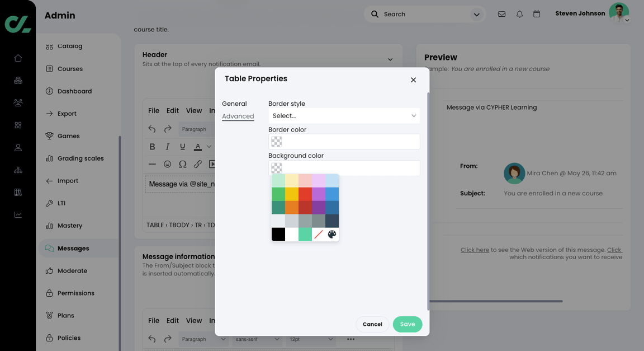This screenshot has width=644, height=351.
Task: Click the Preview panel horizontal scrollbar
Action: coord(496,301)
